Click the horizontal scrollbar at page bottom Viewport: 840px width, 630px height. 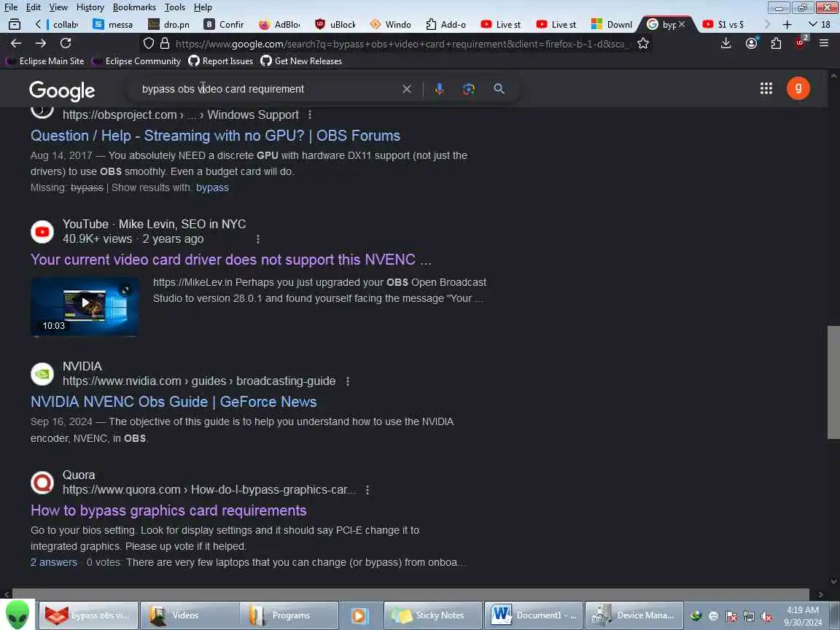tap(411, 594)
